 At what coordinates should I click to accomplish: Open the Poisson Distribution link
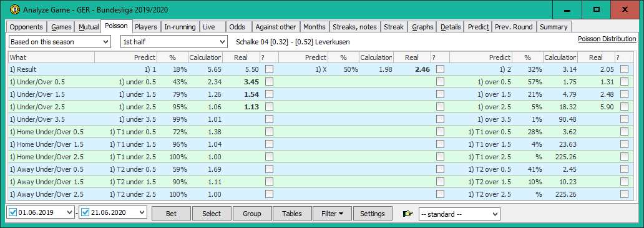[x=607, y=39]
